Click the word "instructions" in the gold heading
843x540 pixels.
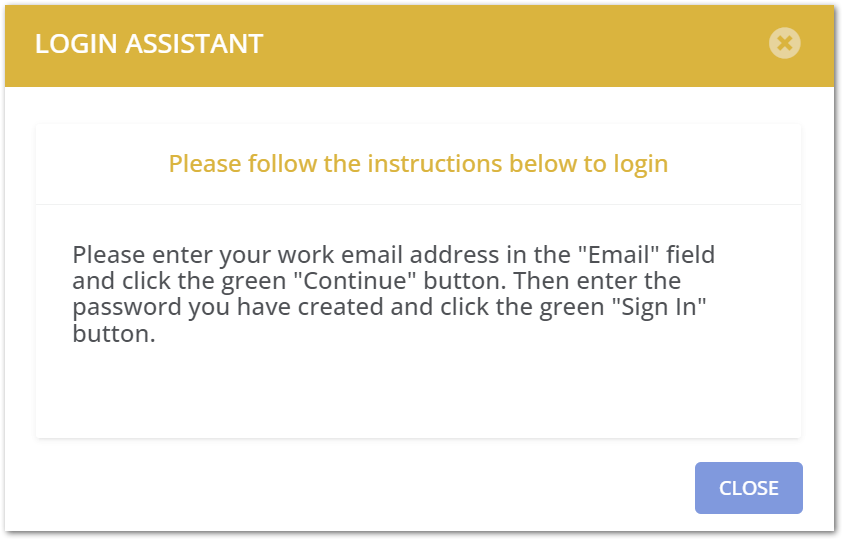[434, 164]
